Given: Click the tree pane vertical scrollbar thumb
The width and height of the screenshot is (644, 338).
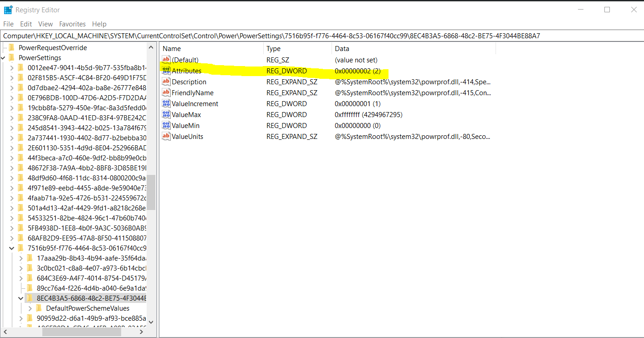Looking at the screenshot, I should point(151,192).
